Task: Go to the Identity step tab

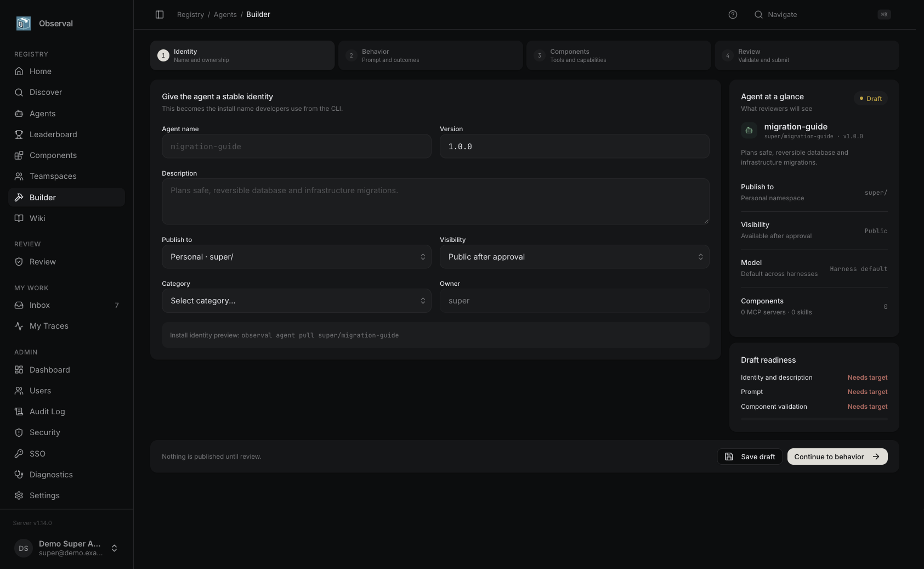Action: point(242,55)
